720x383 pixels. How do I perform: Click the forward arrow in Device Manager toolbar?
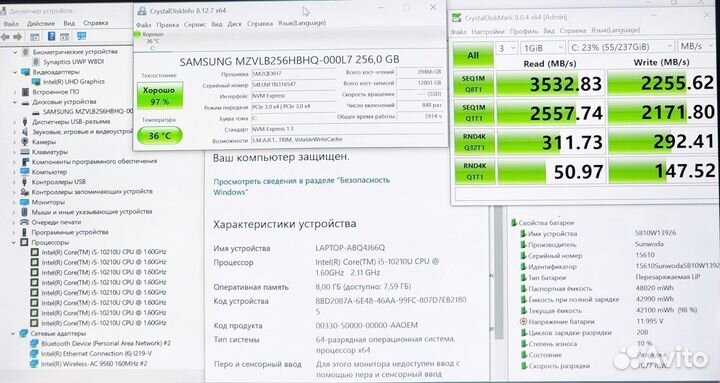coord(17,37)
